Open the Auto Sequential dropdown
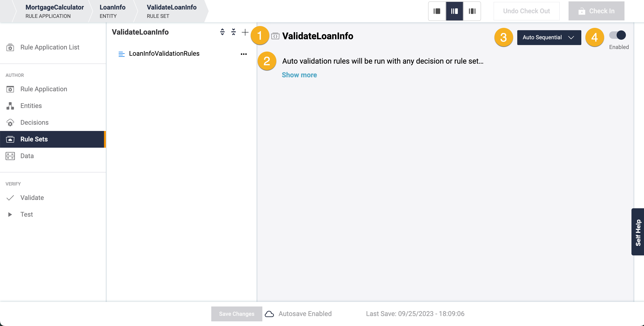 tap(549, 38)
